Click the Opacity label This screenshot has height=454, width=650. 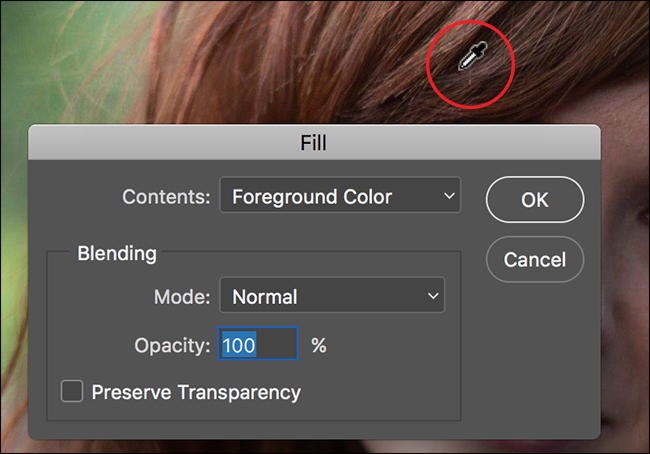172,346
